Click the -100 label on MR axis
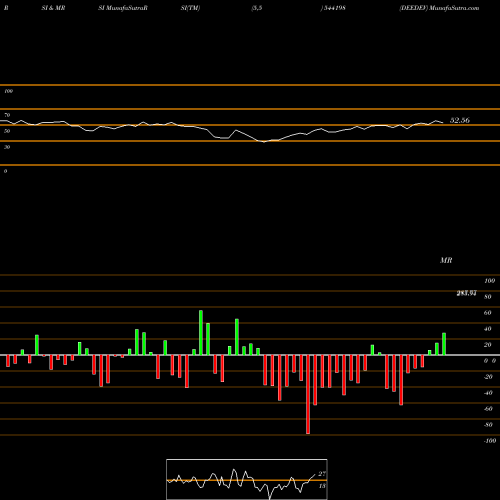 tap(490, 441)
